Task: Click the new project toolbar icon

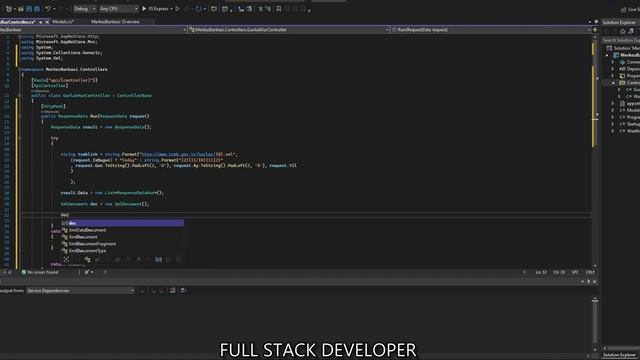Action: (9, 9)
